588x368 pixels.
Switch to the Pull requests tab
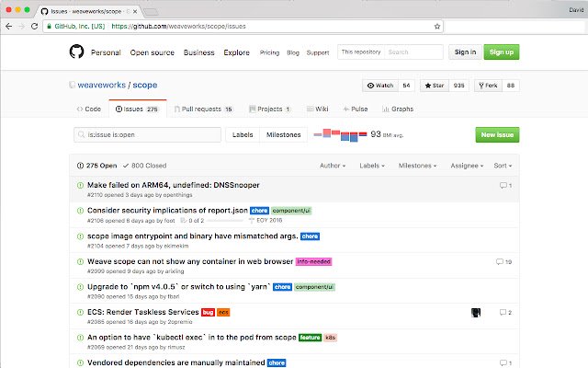(204, 109)
